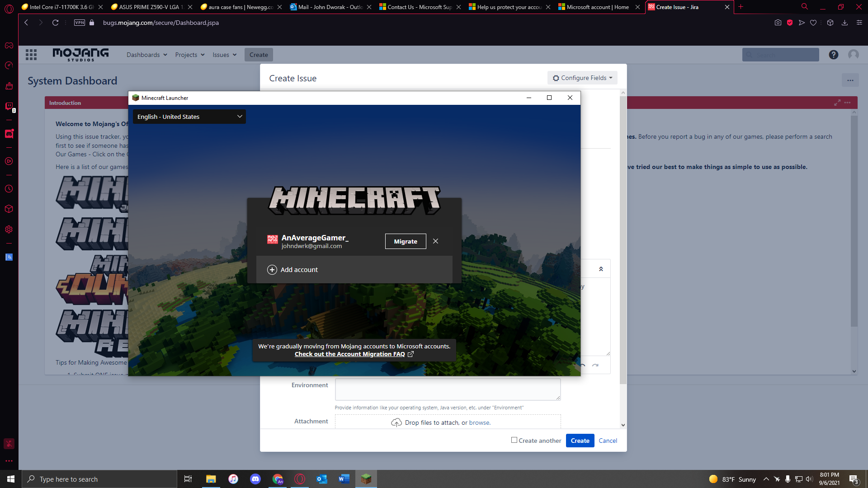Toggle the VPN badge in address bar

(80, 23)
